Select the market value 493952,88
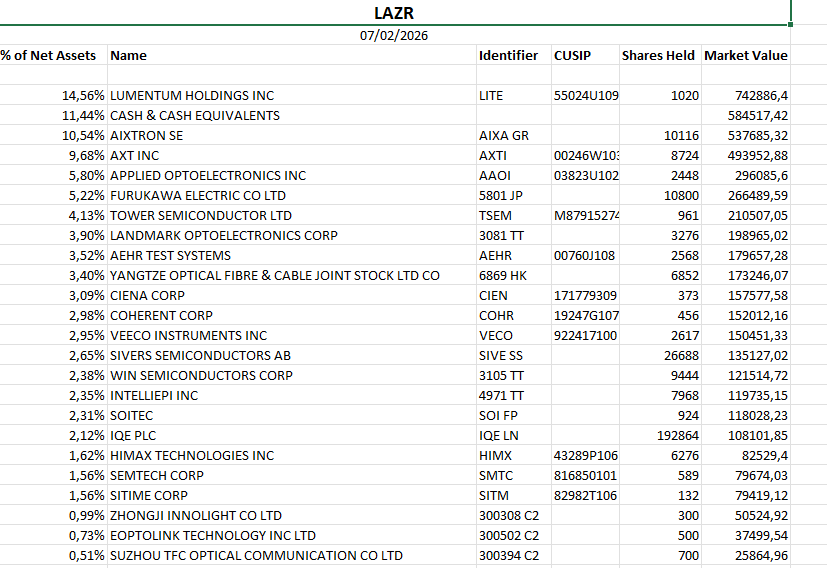This screenshot has width=827, height=568. 746,156
